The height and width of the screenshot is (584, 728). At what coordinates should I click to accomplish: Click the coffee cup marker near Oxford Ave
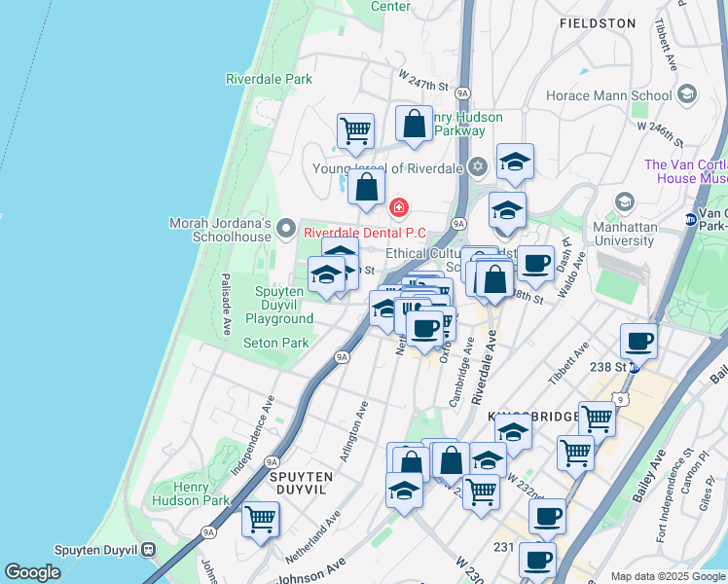point(424,330)
